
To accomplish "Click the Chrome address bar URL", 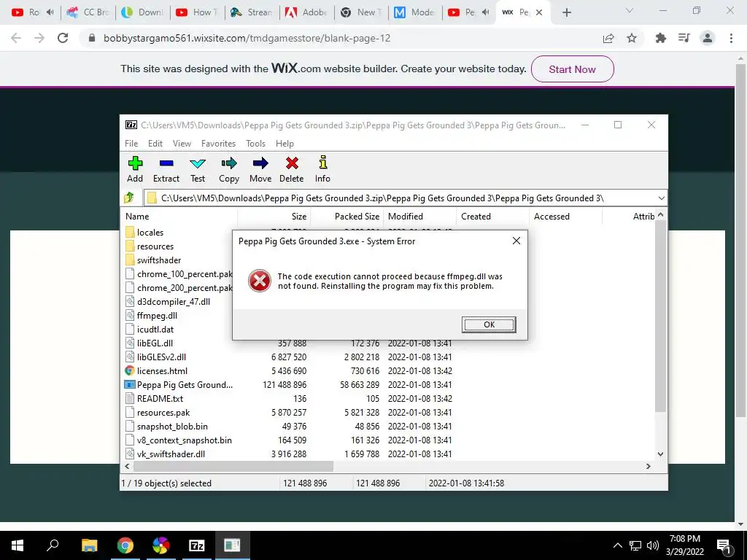I will (247, 38).
